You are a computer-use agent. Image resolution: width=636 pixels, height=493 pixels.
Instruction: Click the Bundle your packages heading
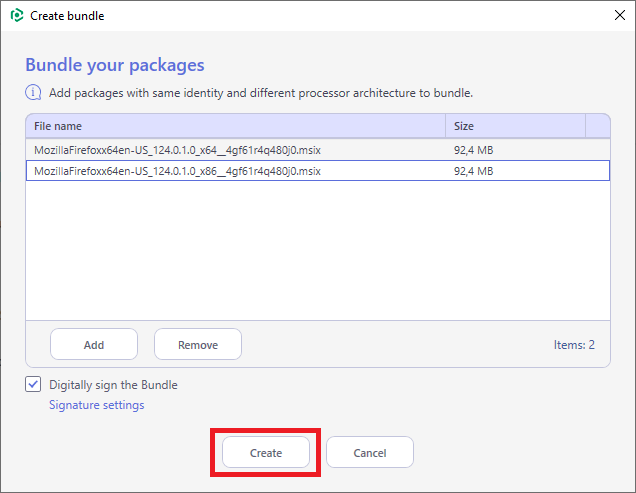[x=115, y=65]
